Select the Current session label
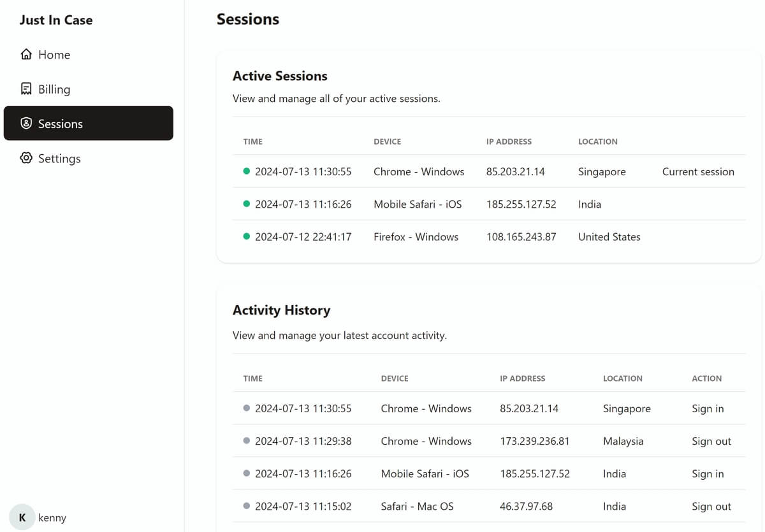Screen dimensions: 765x532 (698, 171)
